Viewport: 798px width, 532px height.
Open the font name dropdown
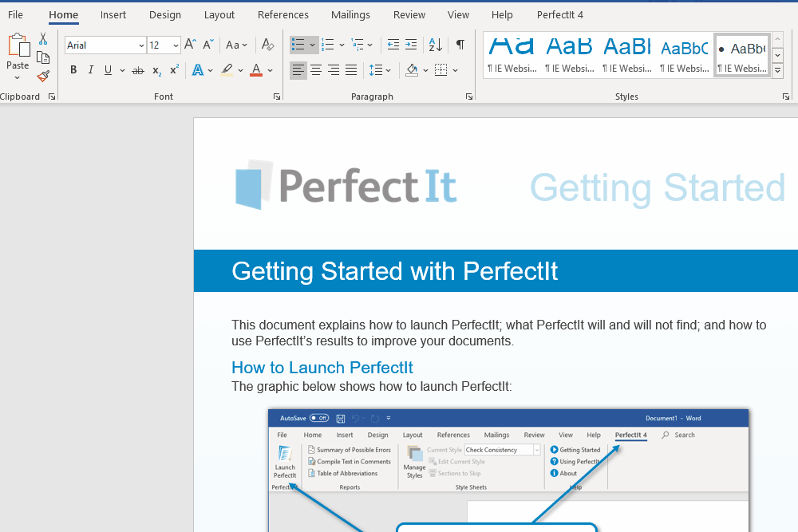tap(141, 45)
